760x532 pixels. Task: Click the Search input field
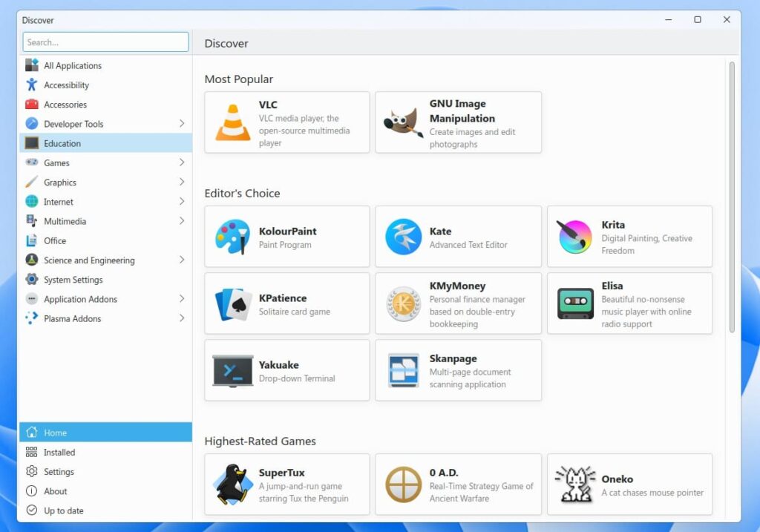coord(105,42)
